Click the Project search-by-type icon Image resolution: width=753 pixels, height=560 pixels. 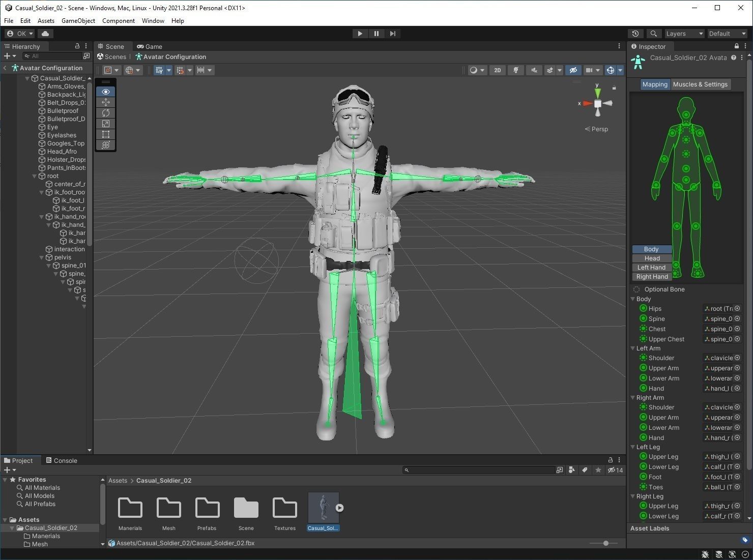click(572, 470)
